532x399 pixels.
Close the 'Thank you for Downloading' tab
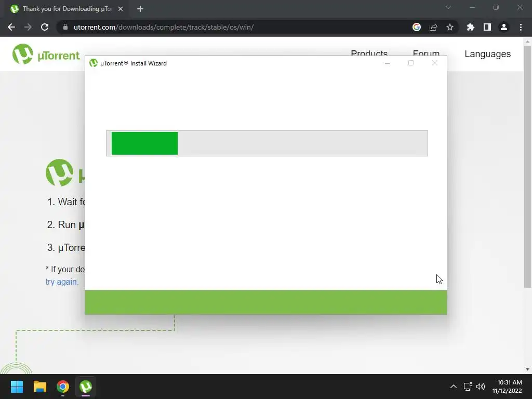[121, 9]
